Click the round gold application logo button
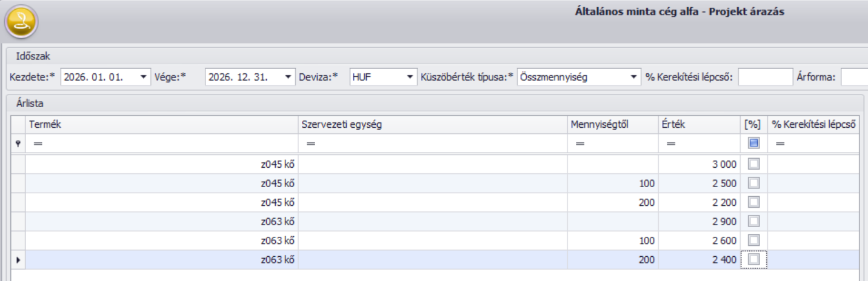Screen dimensions: 868x281 21,22
